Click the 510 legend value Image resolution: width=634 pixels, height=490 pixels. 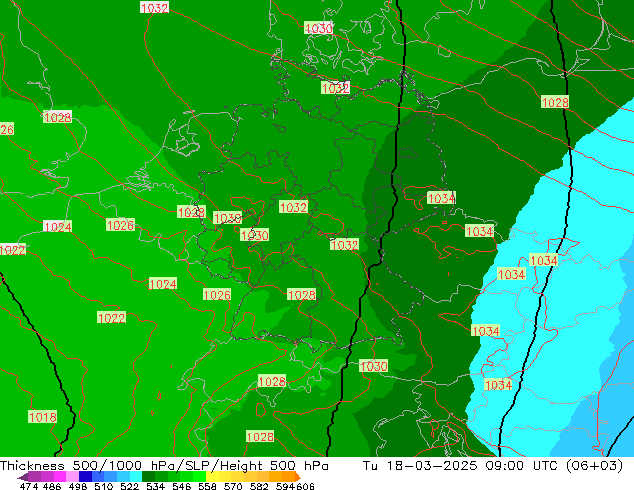pyautogui.click(x=104, y=486)
